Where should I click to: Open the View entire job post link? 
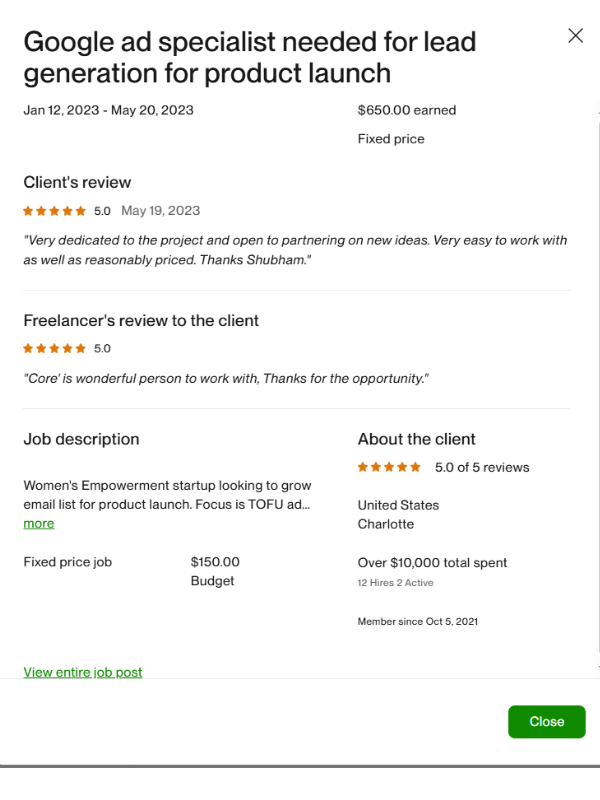click(x=83, y=672)
